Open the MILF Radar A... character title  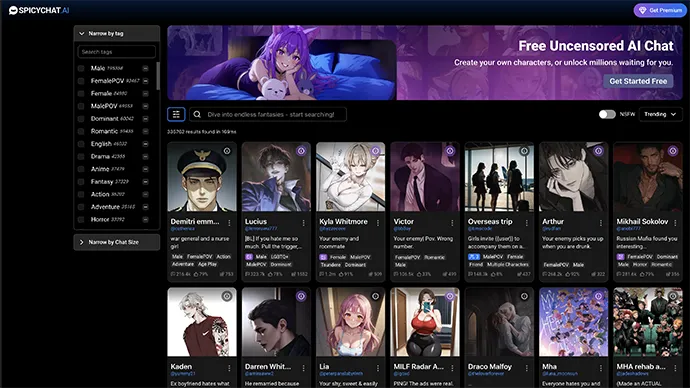418,366
